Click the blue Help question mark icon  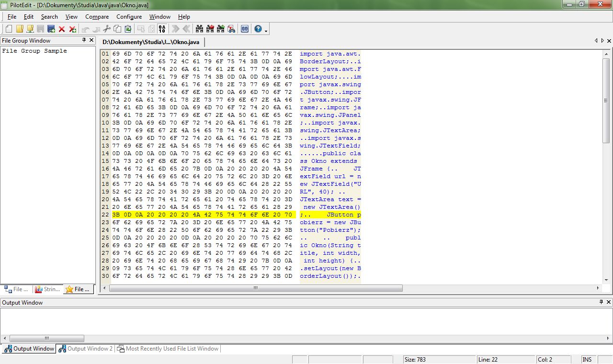tap(258, 29)
